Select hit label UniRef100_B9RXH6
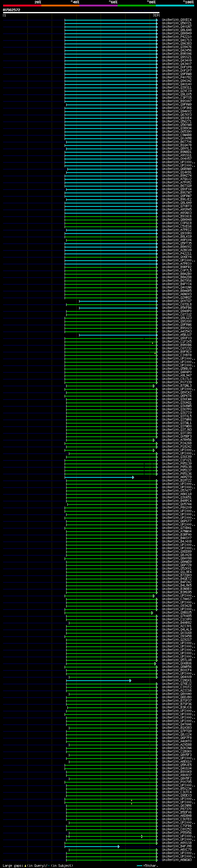 (177, 54)
